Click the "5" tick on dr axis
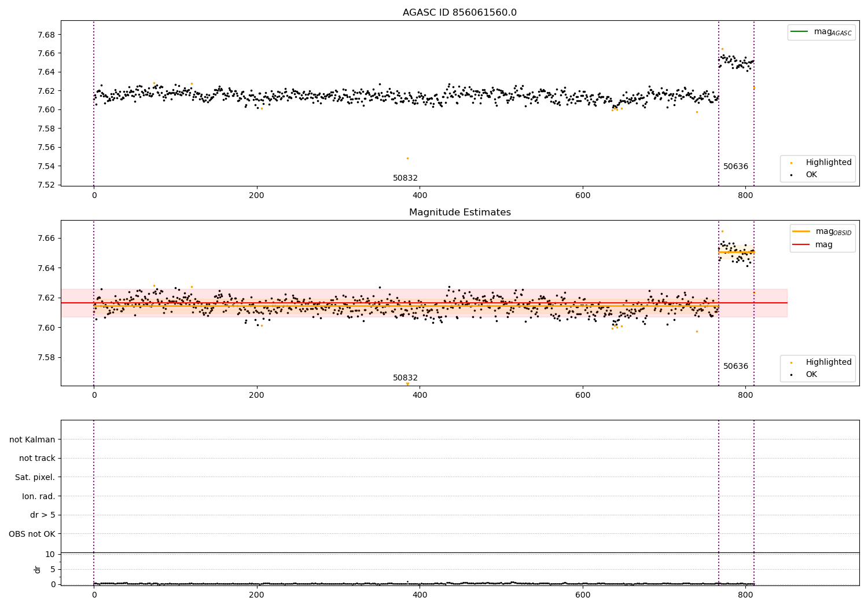Screen dimensions: 868x608 (x=53, y=569)
